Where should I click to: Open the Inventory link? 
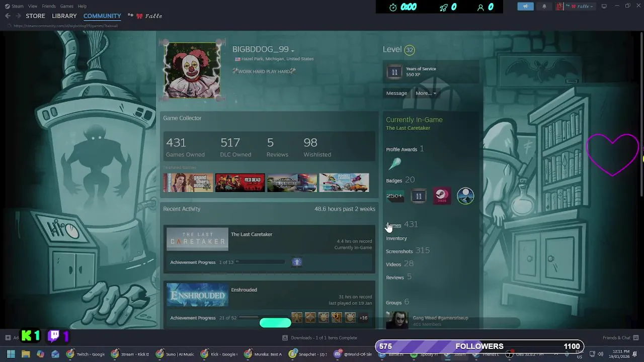click(396, 238)
